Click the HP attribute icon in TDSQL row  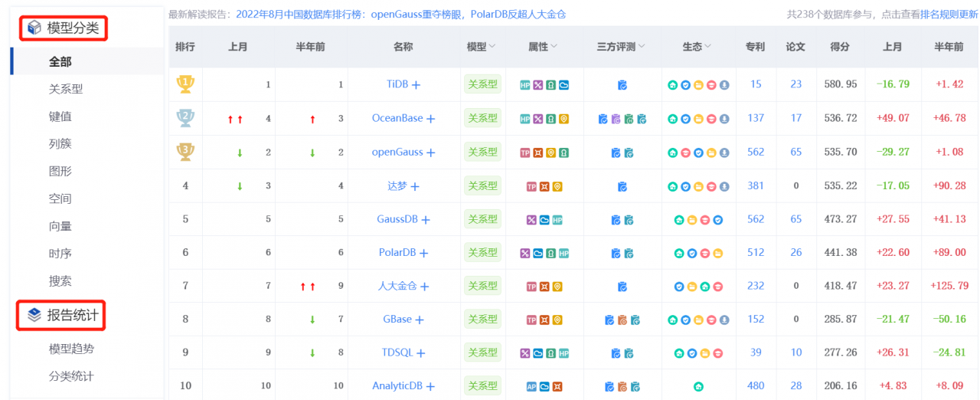coord(563,354)
